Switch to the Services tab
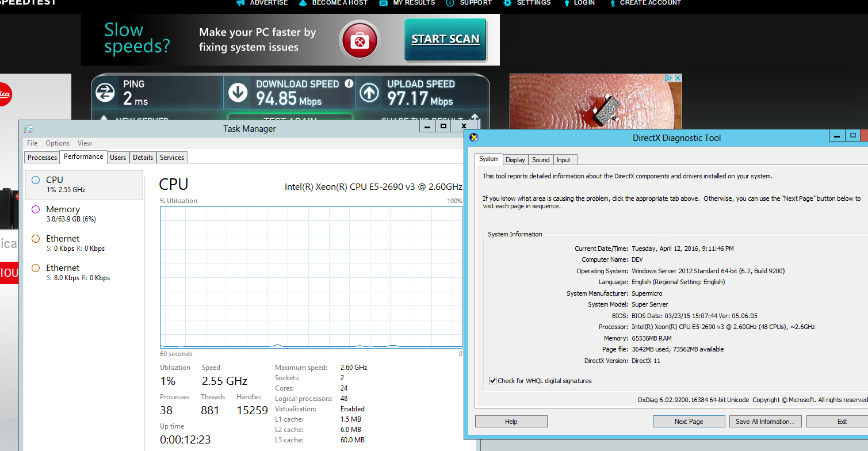Viewport: 868px width, 451px height. (172, 158)
